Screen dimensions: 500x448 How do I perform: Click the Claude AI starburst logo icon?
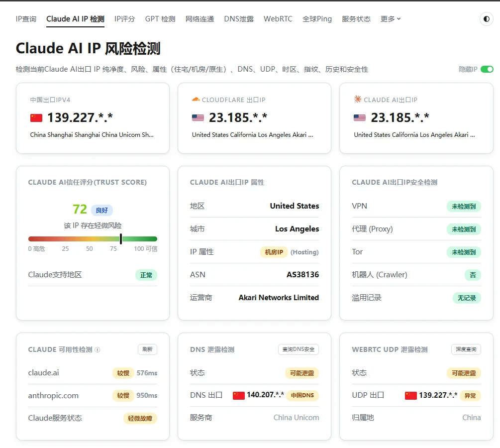tap(357, 99)
